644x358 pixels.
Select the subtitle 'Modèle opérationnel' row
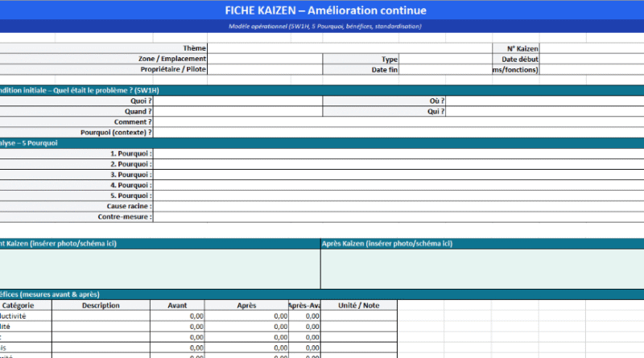pyautogui.click(x=322, y=27)
